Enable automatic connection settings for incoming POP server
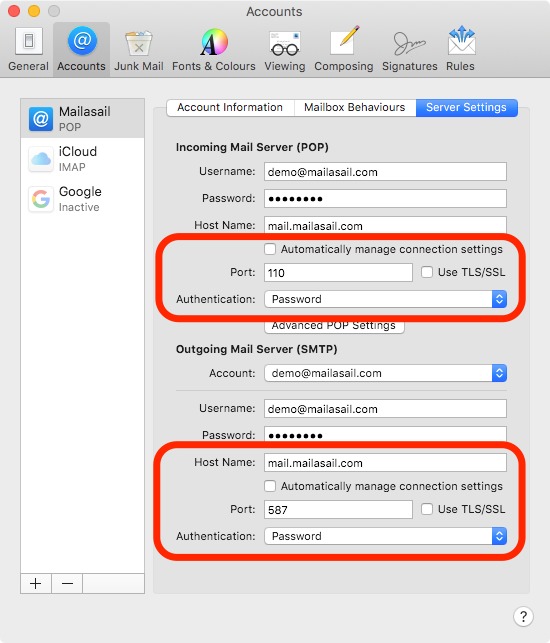 (x=270, y=249)
